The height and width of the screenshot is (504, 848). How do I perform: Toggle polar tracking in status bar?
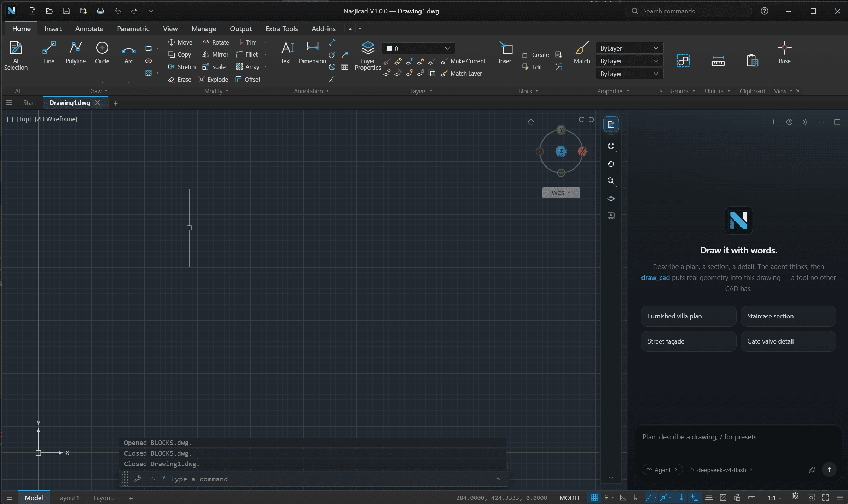649,498
